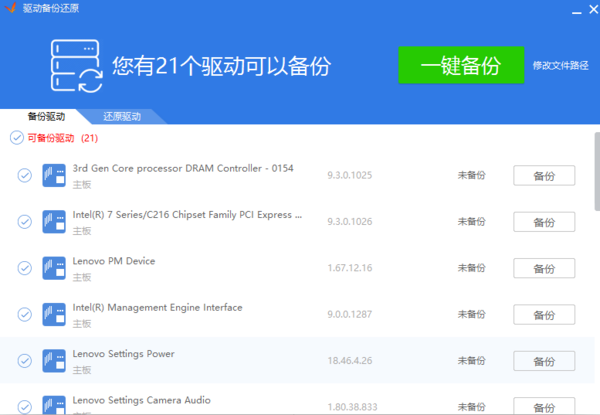Back up the Intel 7 Series PCI Express driver
This screenshot has height=415, width=600.
544,222
